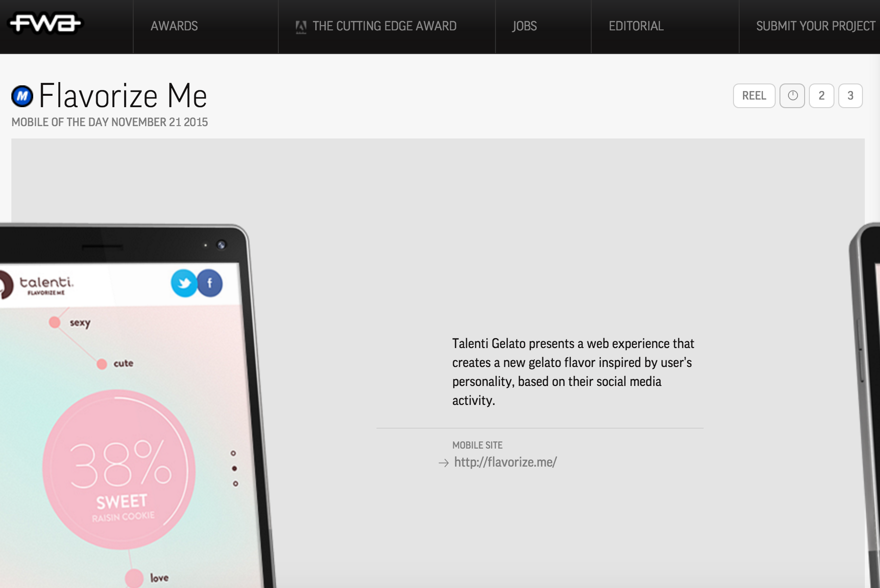The height and width of the screenshot is (588, 880).
Task: Click Submit Your Project
Action: coord(816,26)
